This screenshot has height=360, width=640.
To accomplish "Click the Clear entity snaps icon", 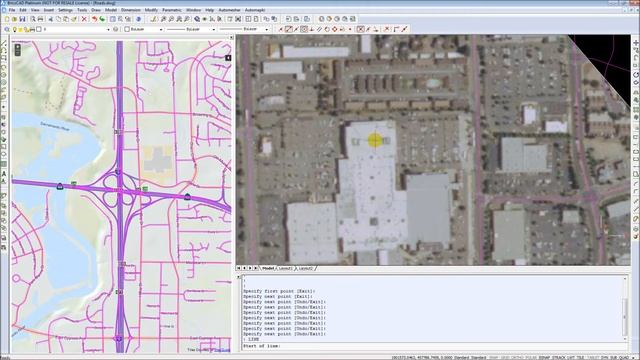I will [x=387, y=29].
